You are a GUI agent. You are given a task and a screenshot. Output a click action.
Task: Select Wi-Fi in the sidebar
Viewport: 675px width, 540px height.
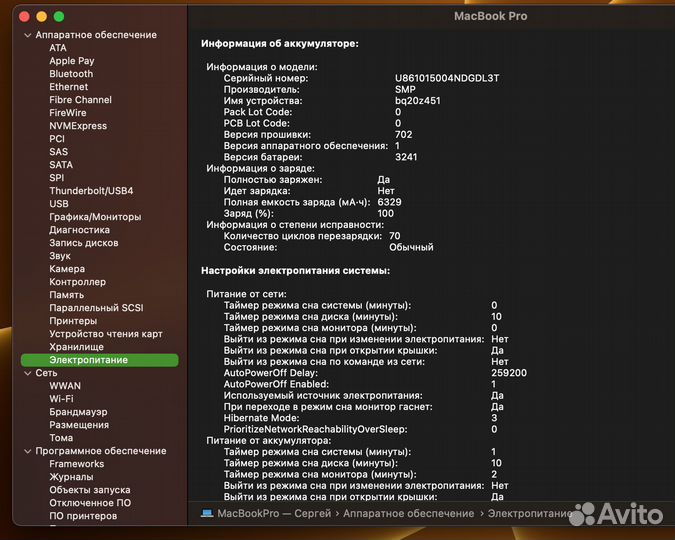point(61,399)
